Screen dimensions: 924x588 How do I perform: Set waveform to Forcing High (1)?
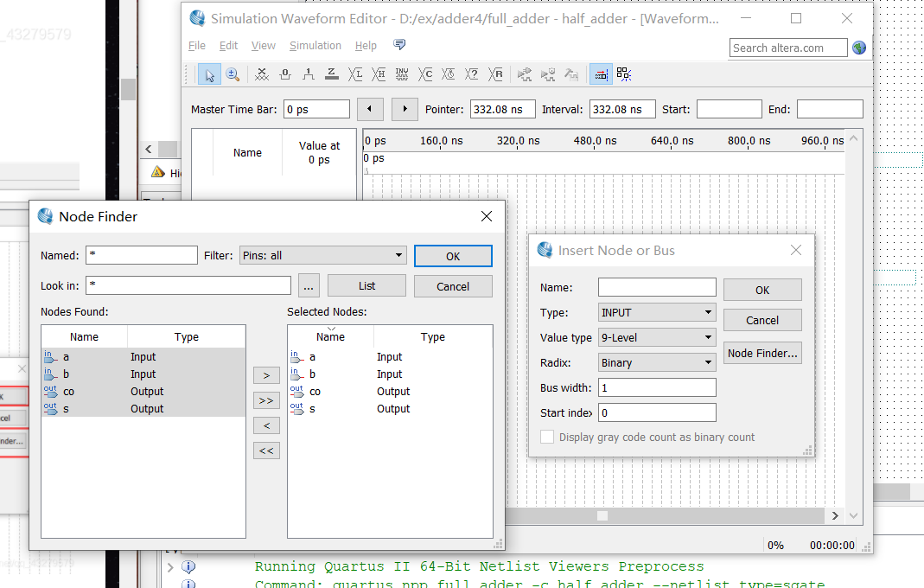click(308, 74)
